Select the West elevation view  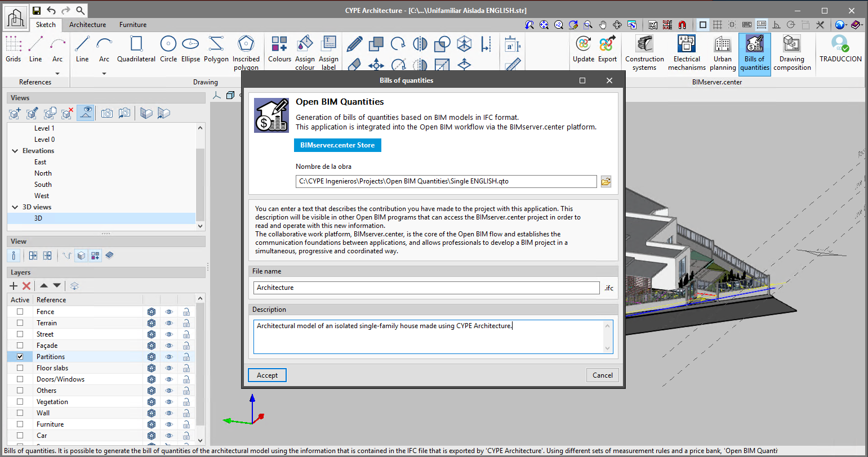pyautogui.click(x=42, y=196)
